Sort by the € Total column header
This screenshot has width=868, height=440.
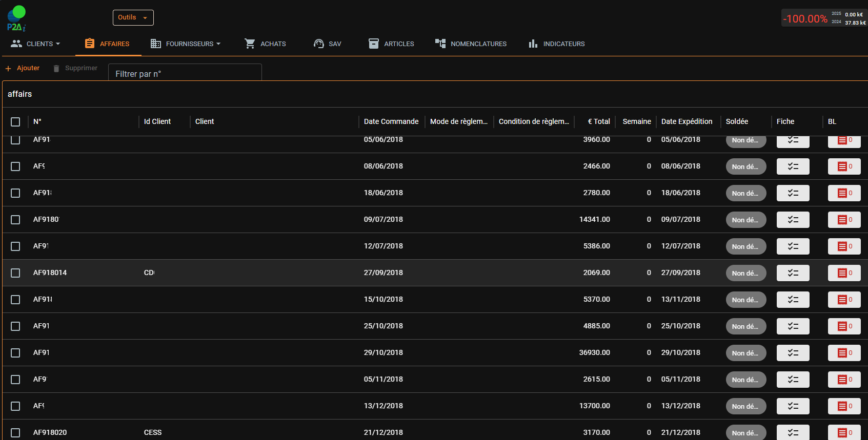pyautogui.click(x=599, y=121)
